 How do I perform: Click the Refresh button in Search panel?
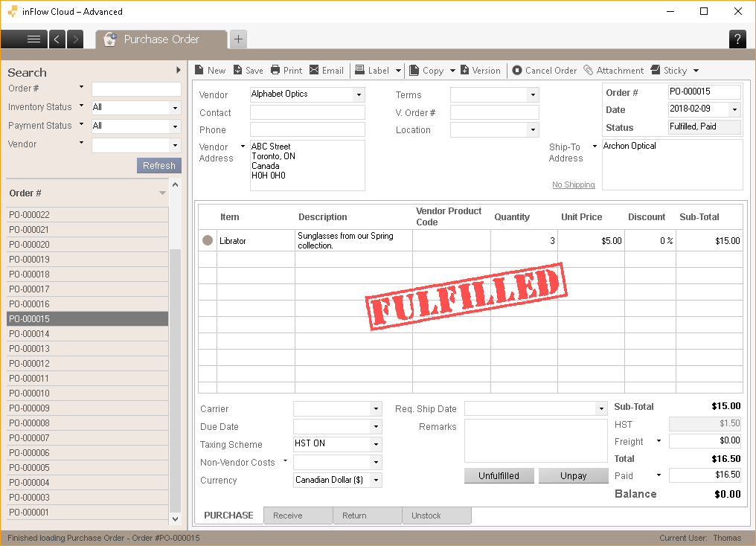tap(158, 165)
